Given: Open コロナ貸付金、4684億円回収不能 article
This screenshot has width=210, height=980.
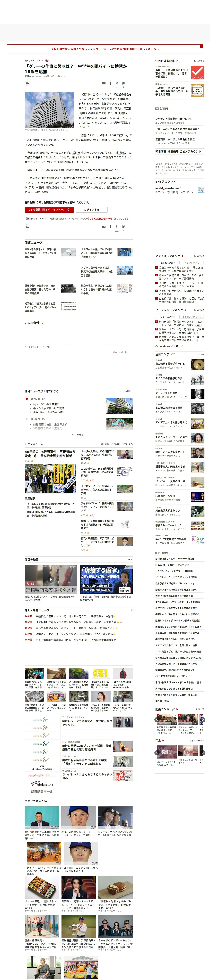Looking at the screenshot, I should pyautogui.click(x=97, y=472).
